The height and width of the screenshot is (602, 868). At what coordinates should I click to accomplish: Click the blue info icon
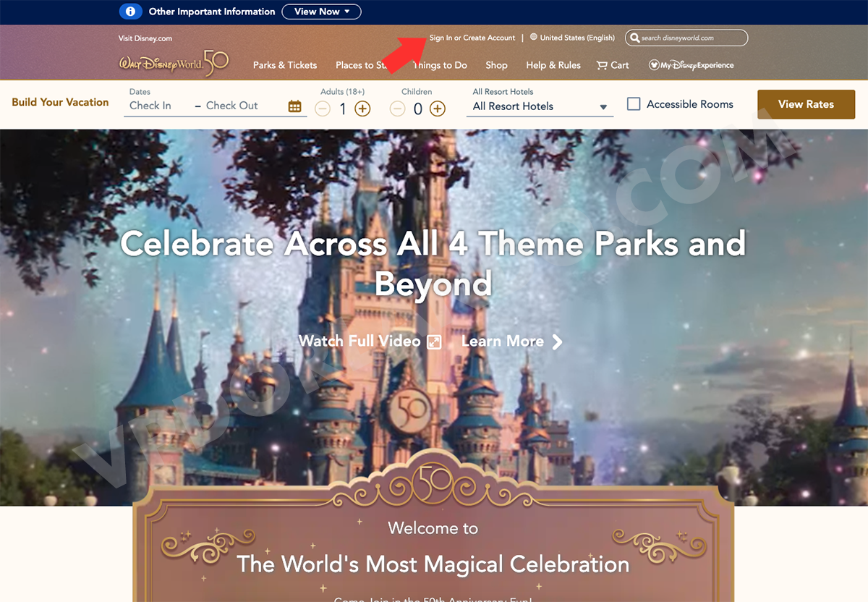pos(130,12)
